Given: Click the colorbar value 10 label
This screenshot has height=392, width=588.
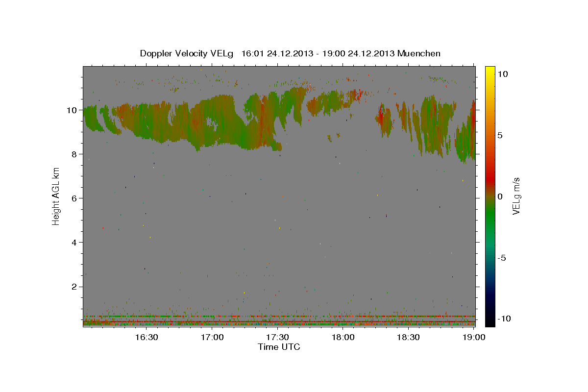Looking at the screenshot, I should pos(503,73).
